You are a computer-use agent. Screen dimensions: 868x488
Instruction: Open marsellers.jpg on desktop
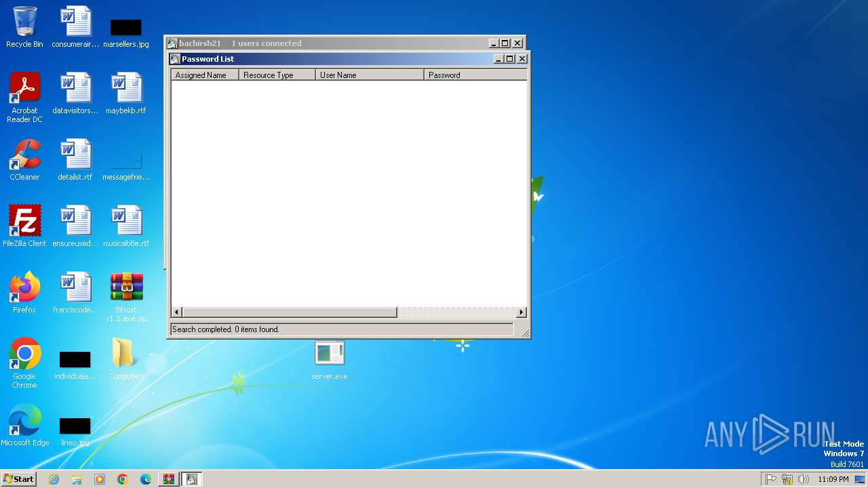(x=126, y=33)
